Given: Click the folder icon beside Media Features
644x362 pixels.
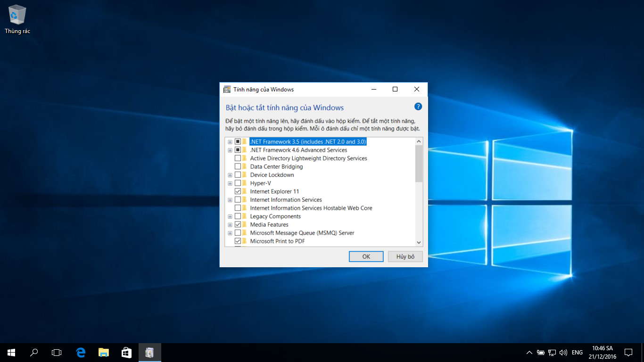Looking at the screenshot, I should coord(244,224).
